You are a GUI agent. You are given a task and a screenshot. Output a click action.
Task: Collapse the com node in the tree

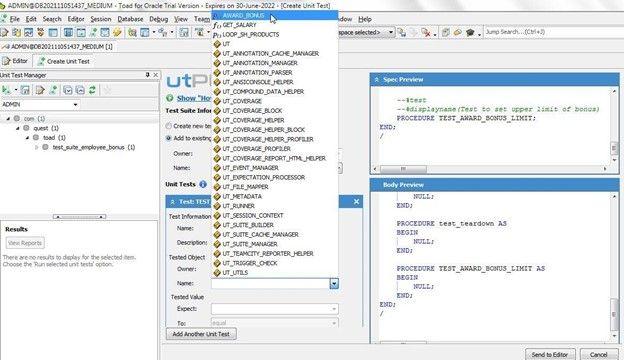point(8,119)
